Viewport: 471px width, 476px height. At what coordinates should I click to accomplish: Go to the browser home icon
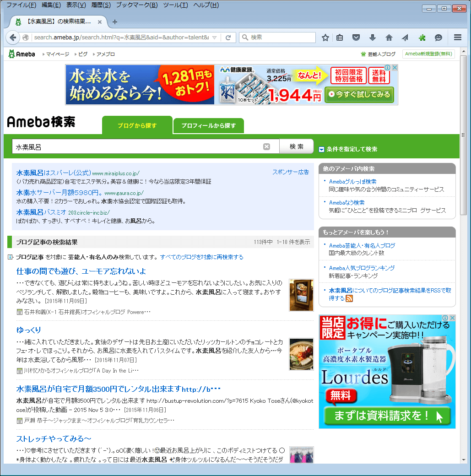pos(389,38)
